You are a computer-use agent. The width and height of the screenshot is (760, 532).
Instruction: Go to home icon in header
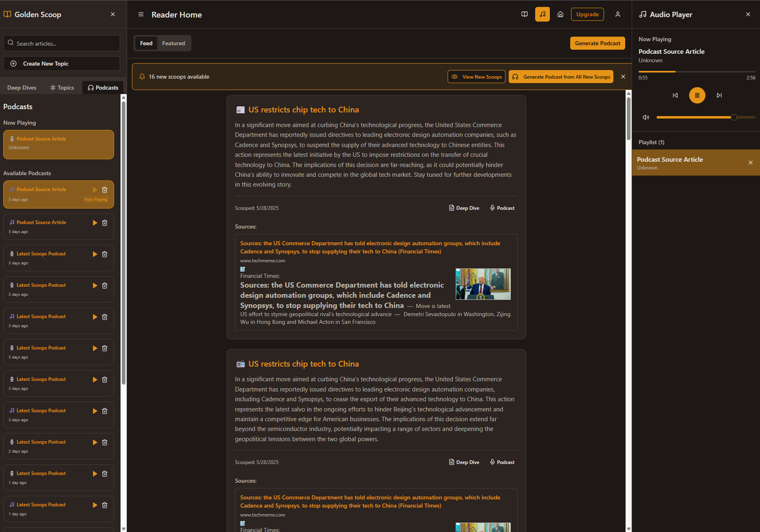click(560, 14)
